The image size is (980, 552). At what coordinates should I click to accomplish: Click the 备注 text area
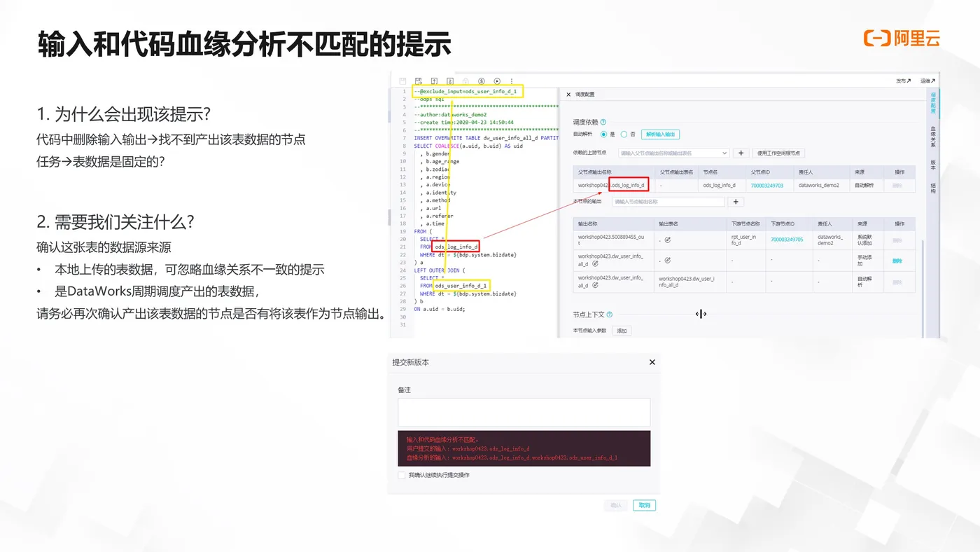524,413
